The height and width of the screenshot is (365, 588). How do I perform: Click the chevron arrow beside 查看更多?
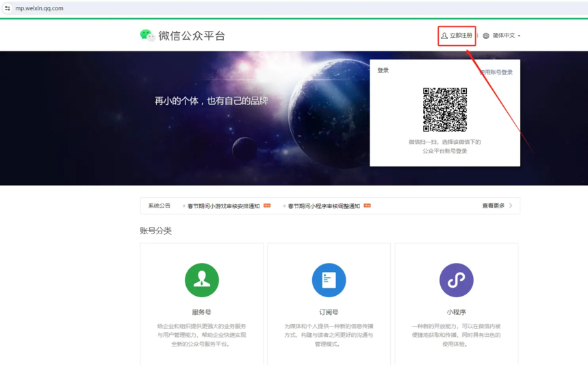[511, 205]
